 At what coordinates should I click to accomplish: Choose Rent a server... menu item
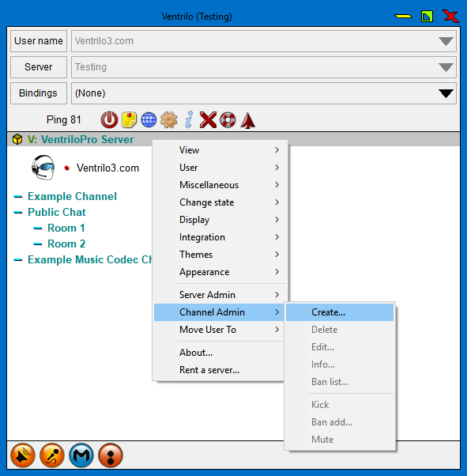click(x=220, y=370)
